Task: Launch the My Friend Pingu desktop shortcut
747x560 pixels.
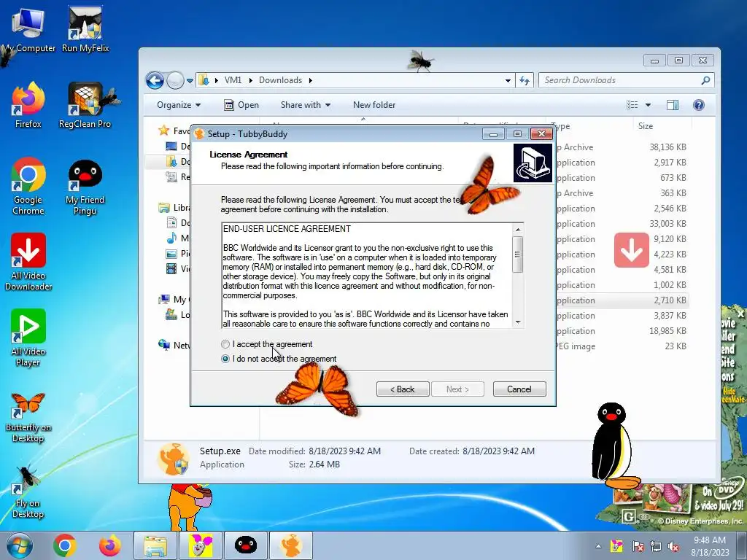Action: click(x=85, y=186)
